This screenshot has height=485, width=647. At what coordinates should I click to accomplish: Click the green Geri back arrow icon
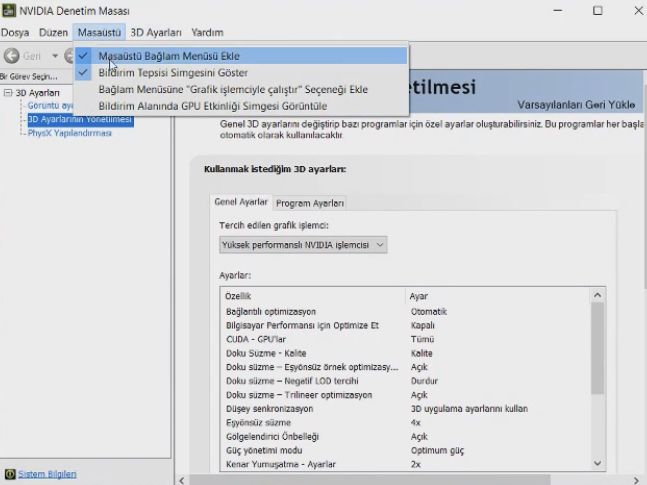click(12, 55)
